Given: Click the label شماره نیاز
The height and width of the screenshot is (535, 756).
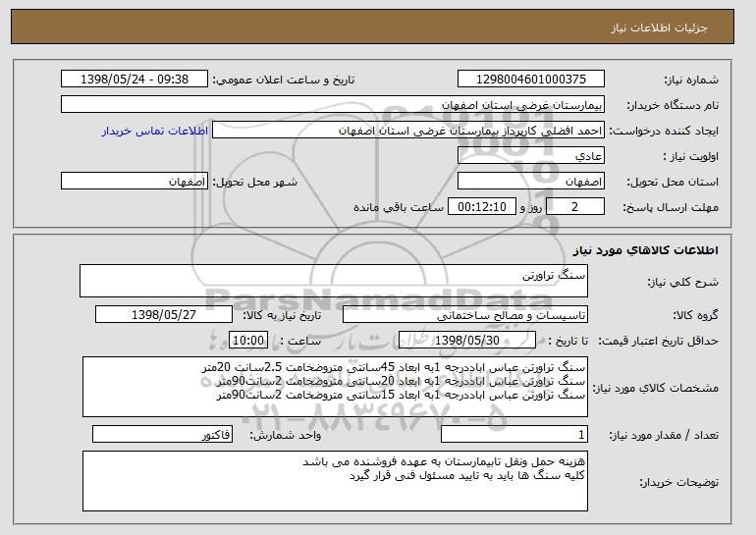Looking at the screenshot, I should [x=691, y=80].
